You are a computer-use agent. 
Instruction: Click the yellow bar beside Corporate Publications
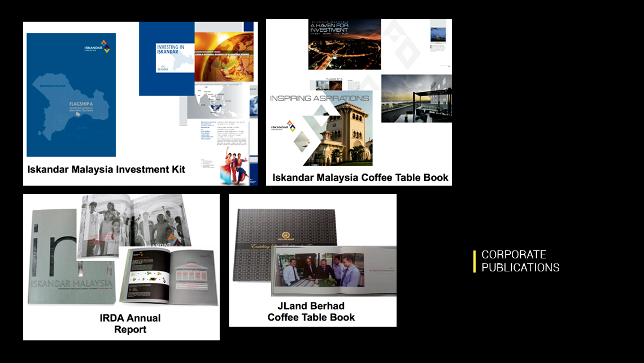coord(475,261)
